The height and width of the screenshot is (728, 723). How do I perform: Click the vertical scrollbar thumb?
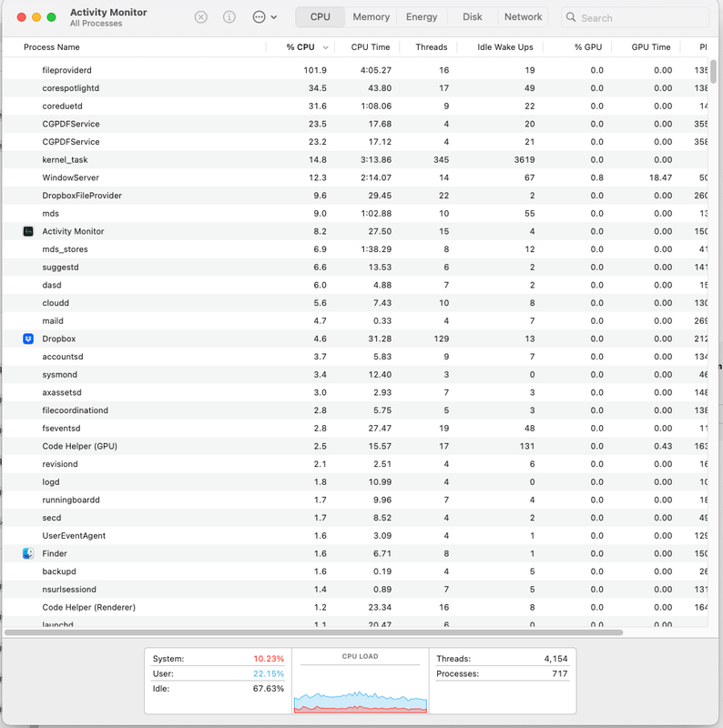click(x=713, y=71)
